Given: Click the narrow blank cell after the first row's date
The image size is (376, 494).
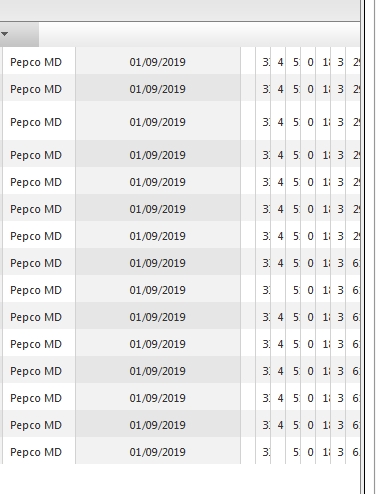Looking at the screenshot, I should pyautogui.click(x=248, y=62).
